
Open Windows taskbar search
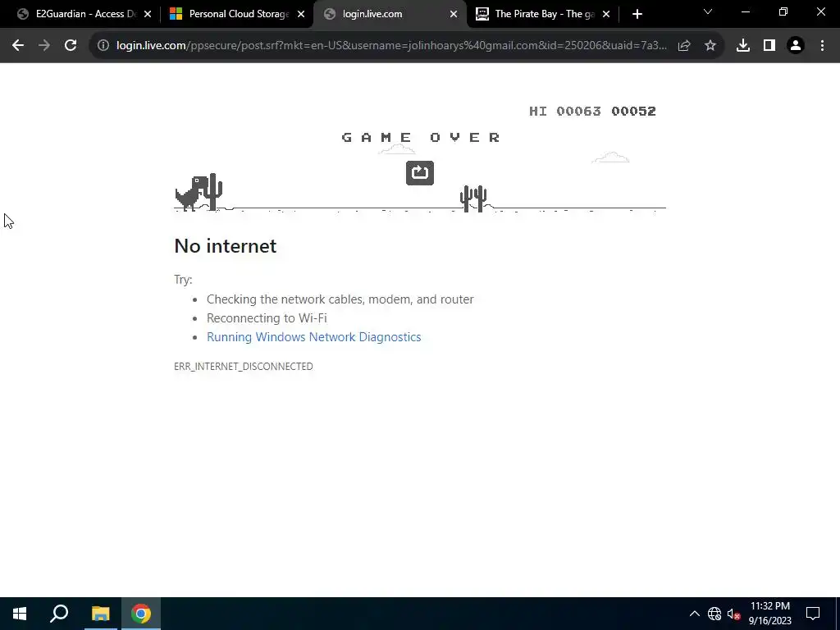pos(59,614)
